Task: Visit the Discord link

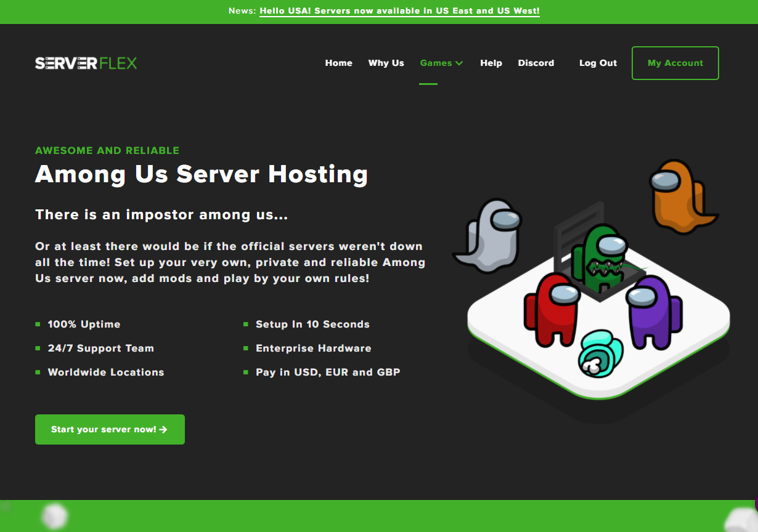Action: point(536,63)
